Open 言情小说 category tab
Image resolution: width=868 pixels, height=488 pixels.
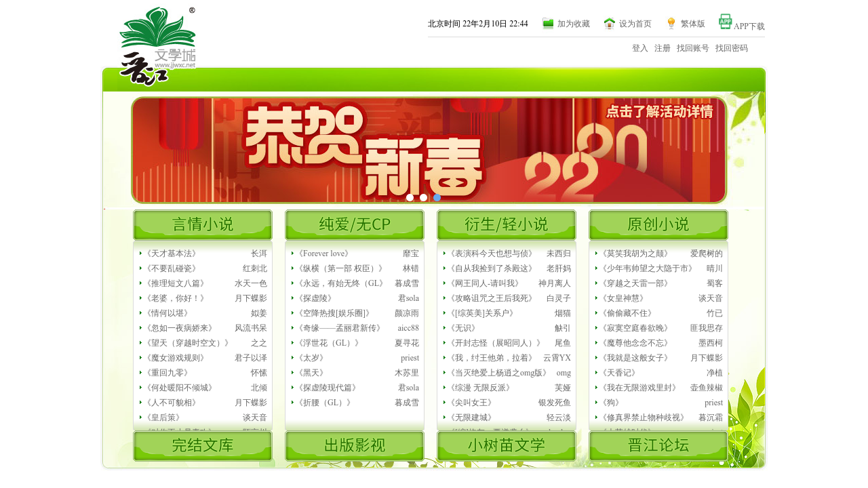click(203, 225)
